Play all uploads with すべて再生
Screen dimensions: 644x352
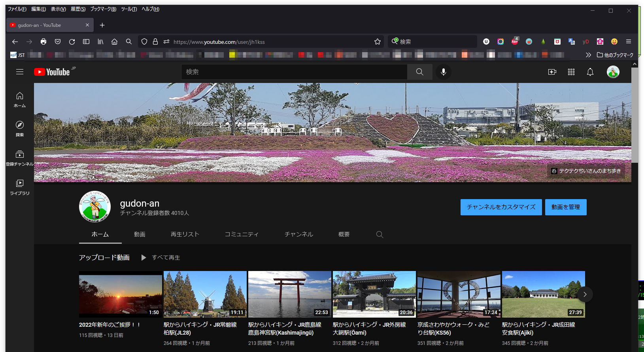[x=161, y=258]
